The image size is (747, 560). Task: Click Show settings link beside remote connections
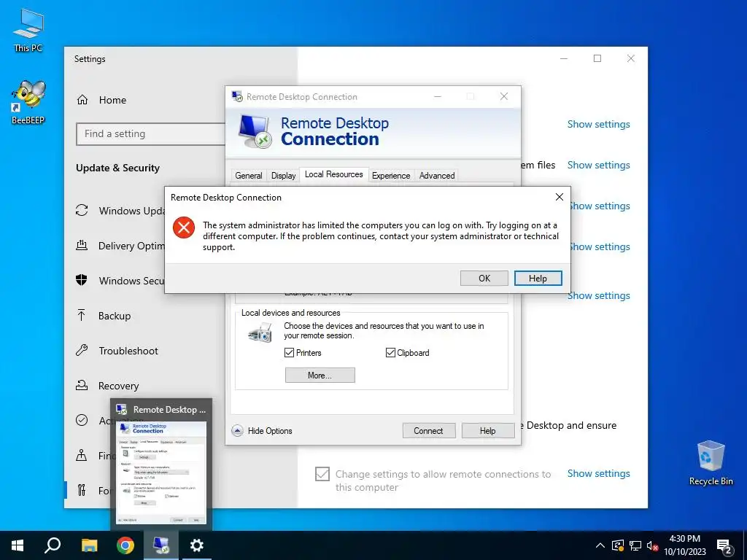(x=598, y=473)
